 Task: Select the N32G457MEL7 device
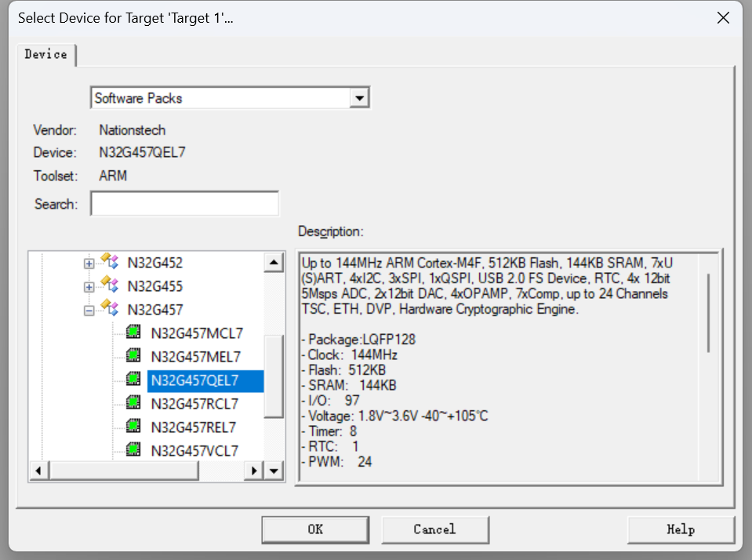coord(196,357)
